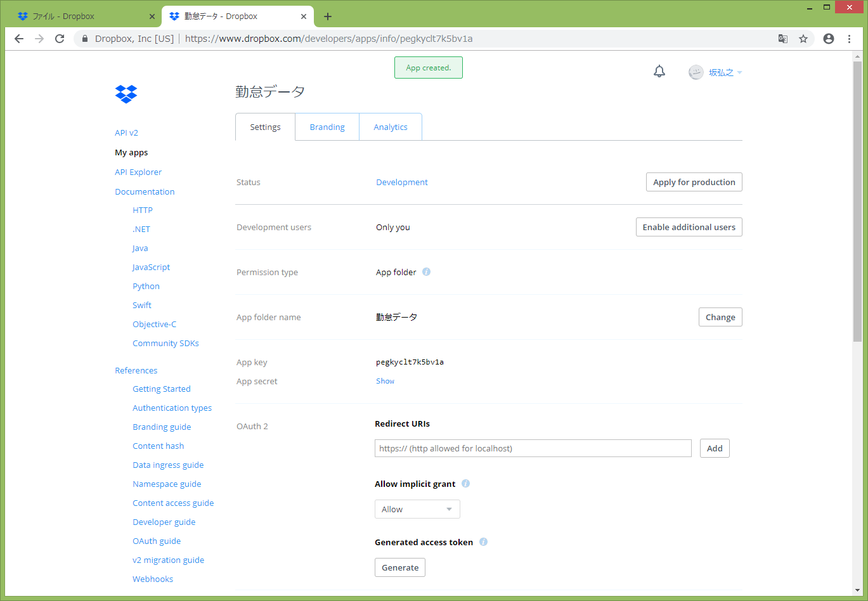Viewport: 868px width, 601px height.
Task: Open Data ingress guide
Action: coord(168,465)
